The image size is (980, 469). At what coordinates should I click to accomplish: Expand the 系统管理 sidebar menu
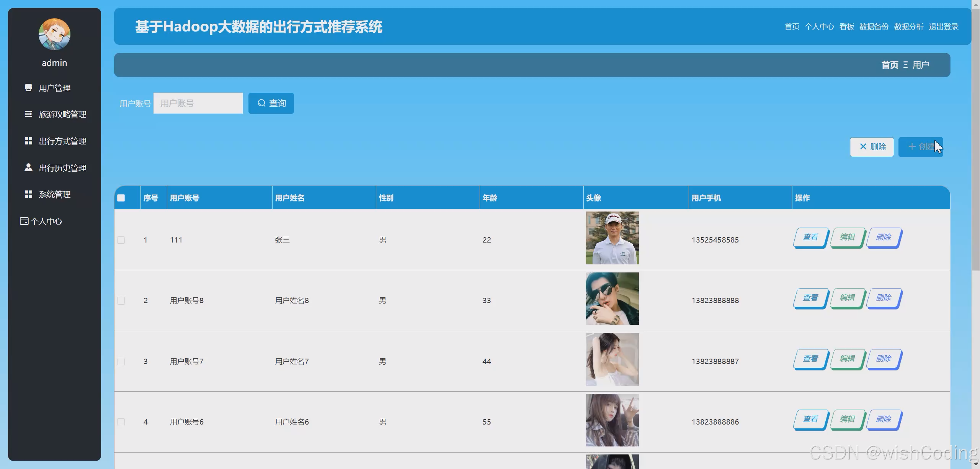point(54,194)
